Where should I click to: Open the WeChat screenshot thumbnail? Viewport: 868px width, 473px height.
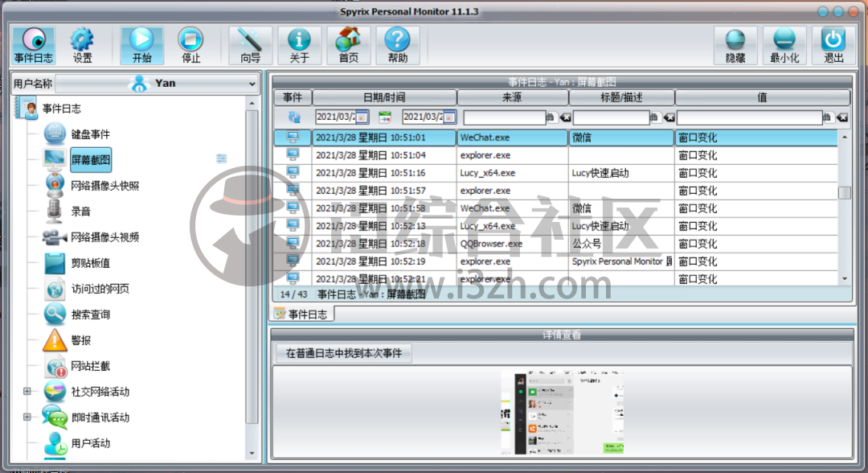click(563, 412)
